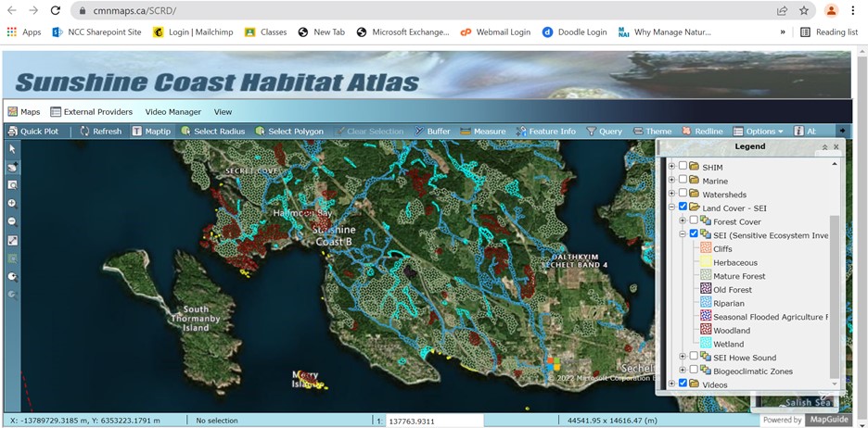Click the map scale input field
Screen dimensions: 868x428
[435, 421]
